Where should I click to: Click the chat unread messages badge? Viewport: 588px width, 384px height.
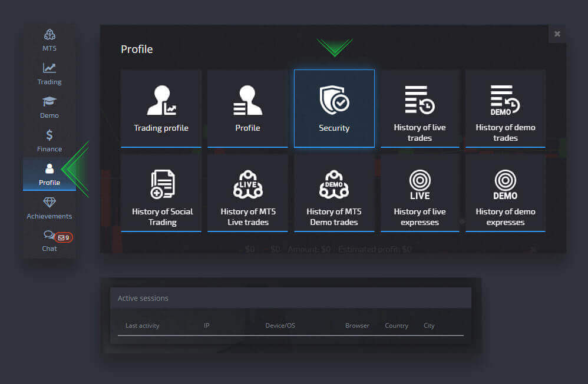64,237
